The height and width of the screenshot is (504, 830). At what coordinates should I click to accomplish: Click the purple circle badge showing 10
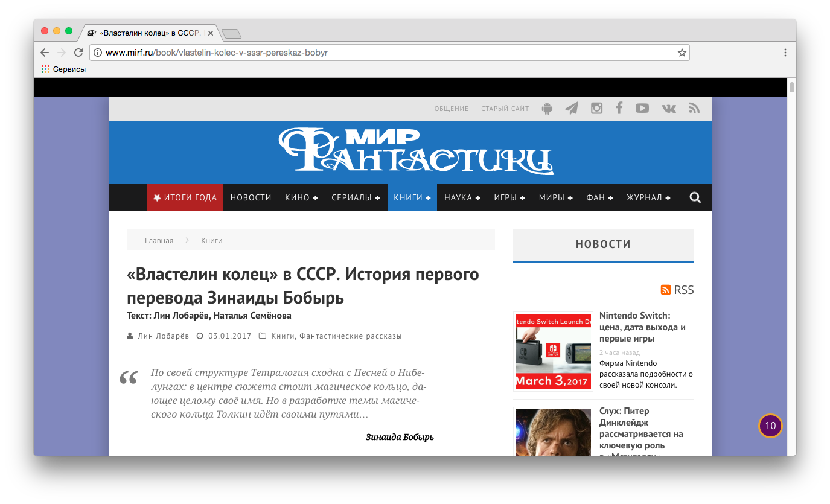coord(770,426)
